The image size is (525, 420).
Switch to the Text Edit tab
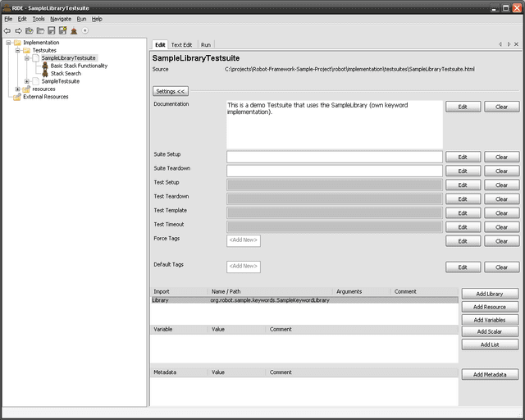181,44
